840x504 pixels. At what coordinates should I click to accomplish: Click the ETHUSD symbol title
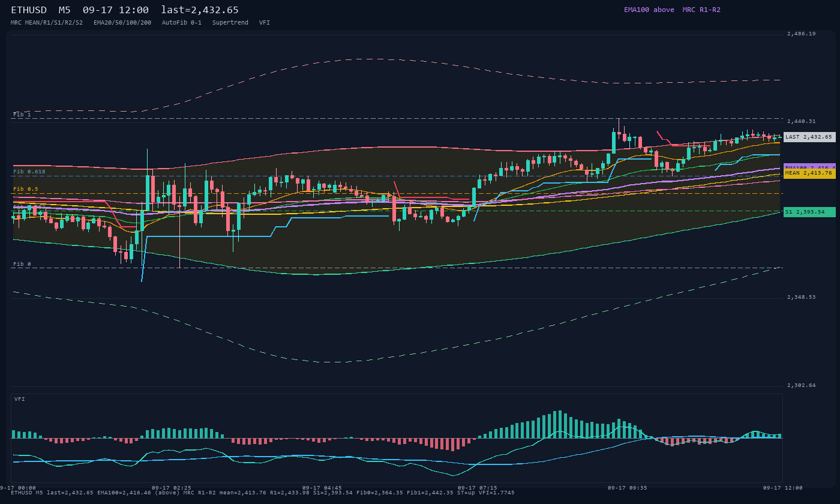(29, 10)
